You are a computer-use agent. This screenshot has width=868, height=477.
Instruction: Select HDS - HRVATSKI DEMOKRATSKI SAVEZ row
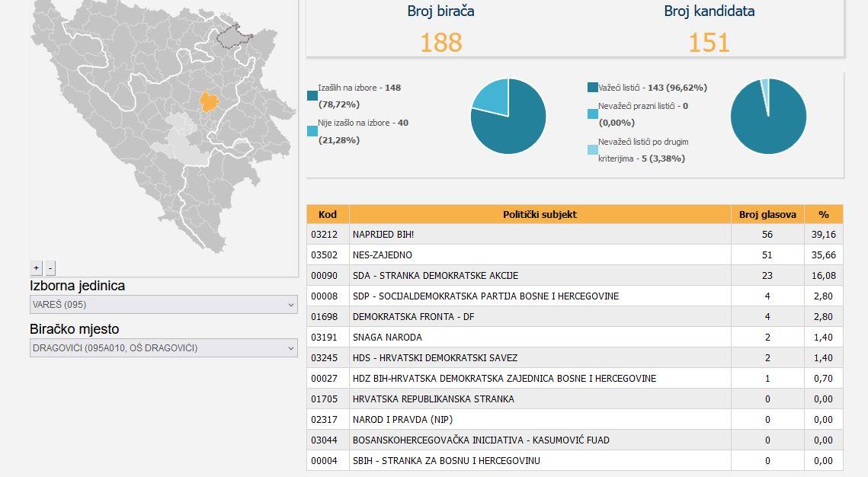tap(575, 358)
